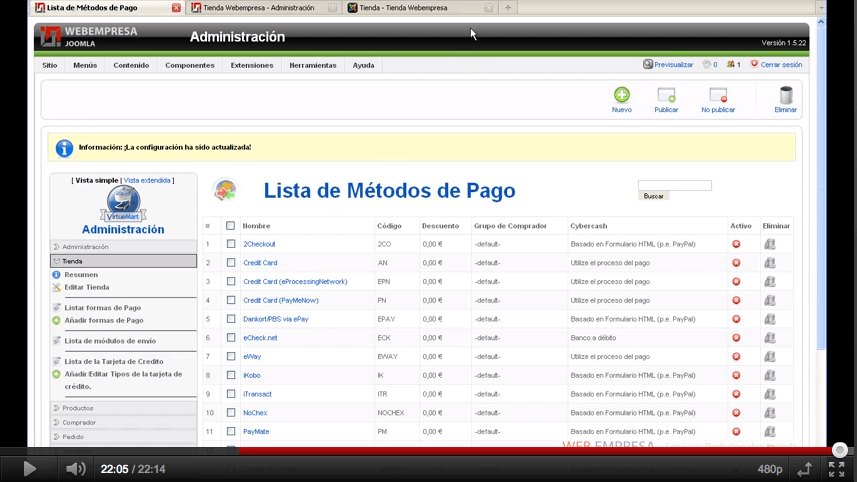Delete the iTransact payment method
Image resolution: width=857 pixels, height=482 pixels.
(770, 394)
